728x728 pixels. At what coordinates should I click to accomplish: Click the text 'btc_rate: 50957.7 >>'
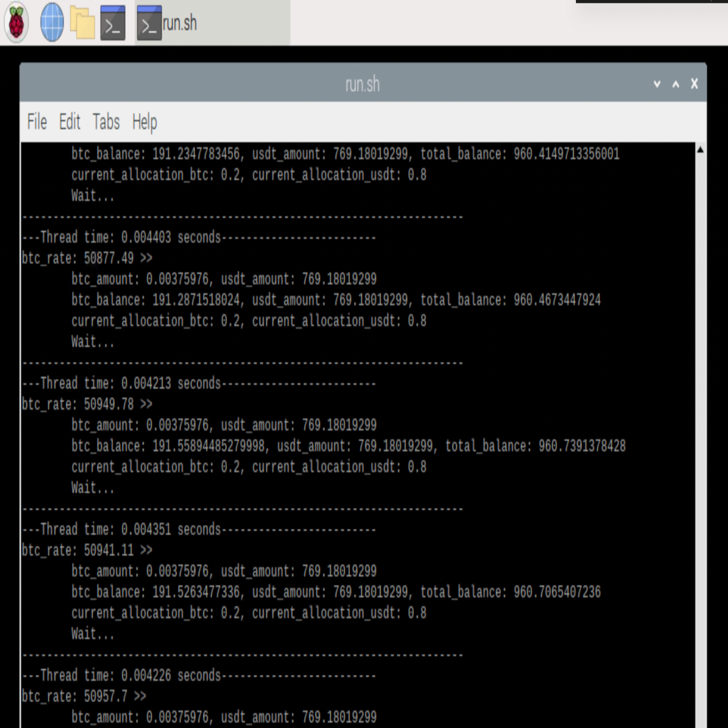[x=83, y=696]
